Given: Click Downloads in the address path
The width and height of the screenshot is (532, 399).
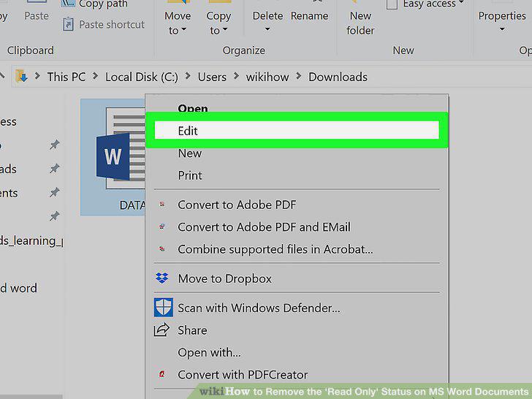Looking at the screenshot, I should click(338, 77).
